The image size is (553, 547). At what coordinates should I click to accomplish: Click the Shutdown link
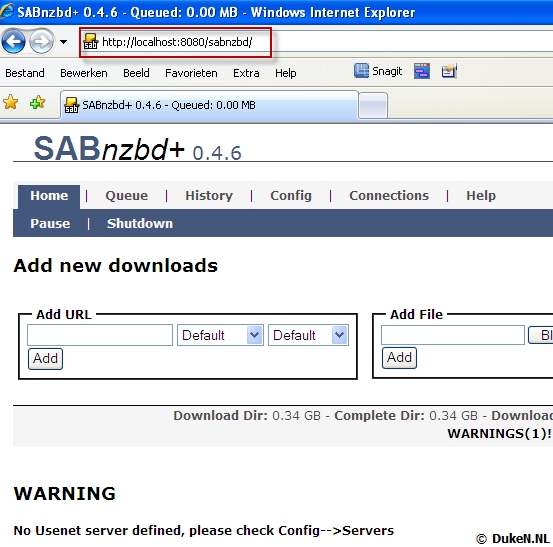point(140,223)
